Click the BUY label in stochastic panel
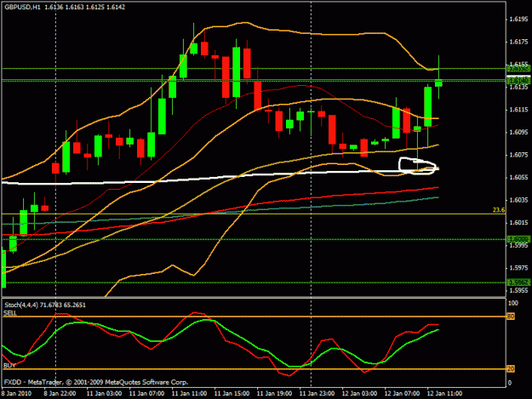Screen dimensions: 532x399 click(x=9, y=366)
